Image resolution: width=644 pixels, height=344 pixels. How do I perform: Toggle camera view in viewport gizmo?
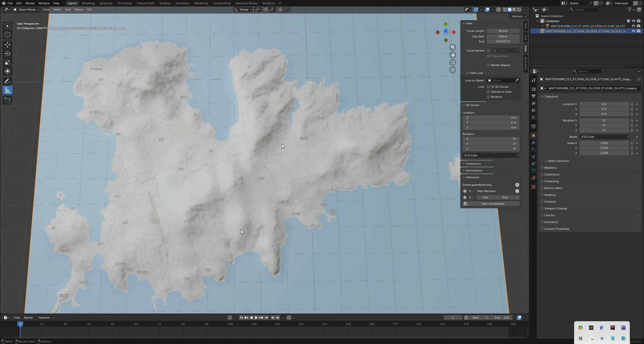[x=453, y=62]
